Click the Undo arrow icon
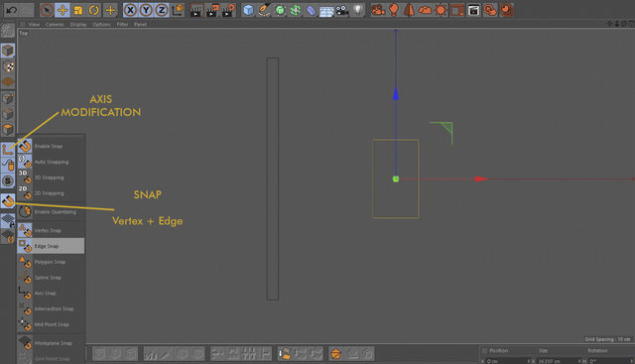 [12, 10]
